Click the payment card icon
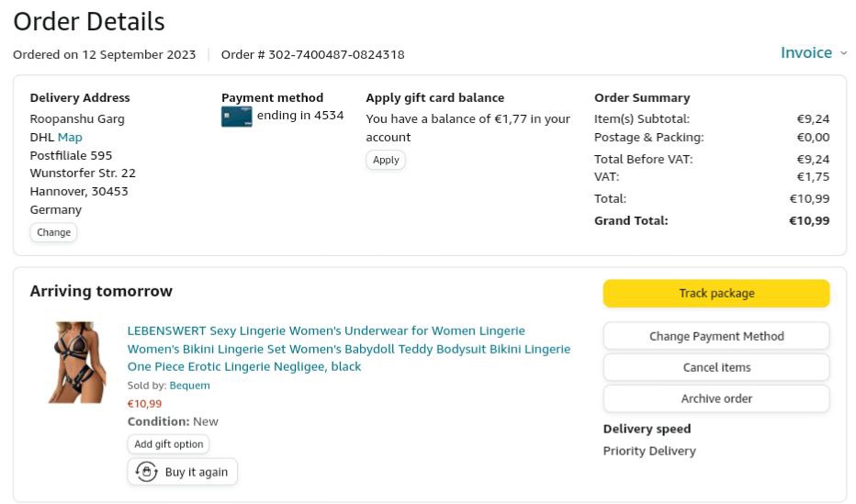 point(236,117)
